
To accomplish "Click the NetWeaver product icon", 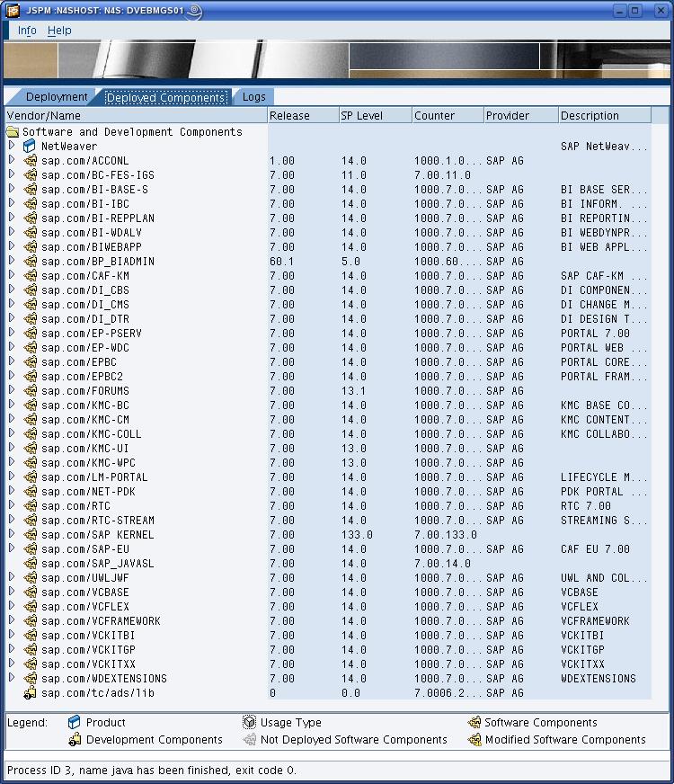I will [x=30, y=146].
